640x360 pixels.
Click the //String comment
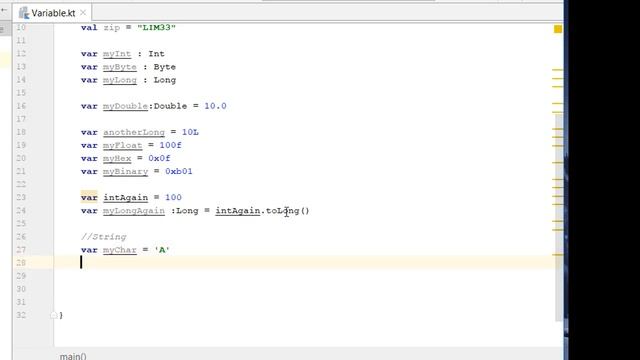pyautogui.click(x=104, y=237)
